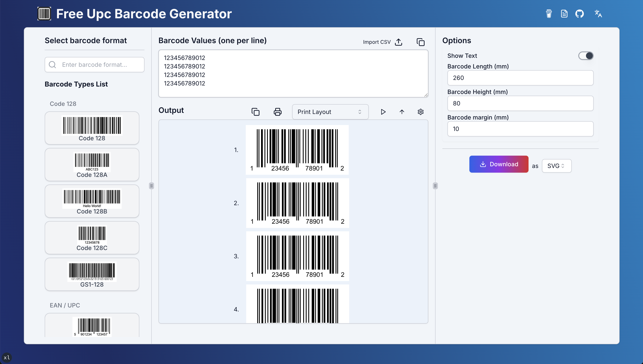Click output barcode number 3
This screenshot has width=643, height=364.
pyautogui.click(x=297, y=256)
